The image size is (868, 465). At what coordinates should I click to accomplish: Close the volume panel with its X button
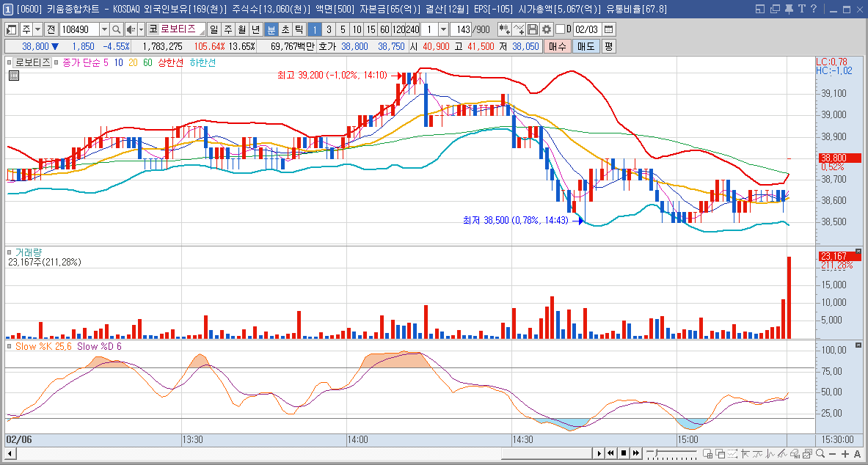tap(858, 251)
